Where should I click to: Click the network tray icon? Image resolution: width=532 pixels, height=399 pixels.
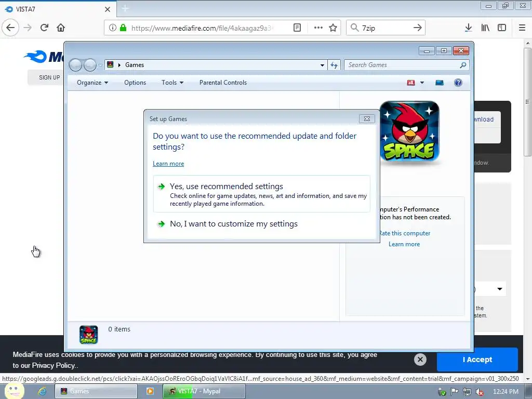click(x=467, y=392)
